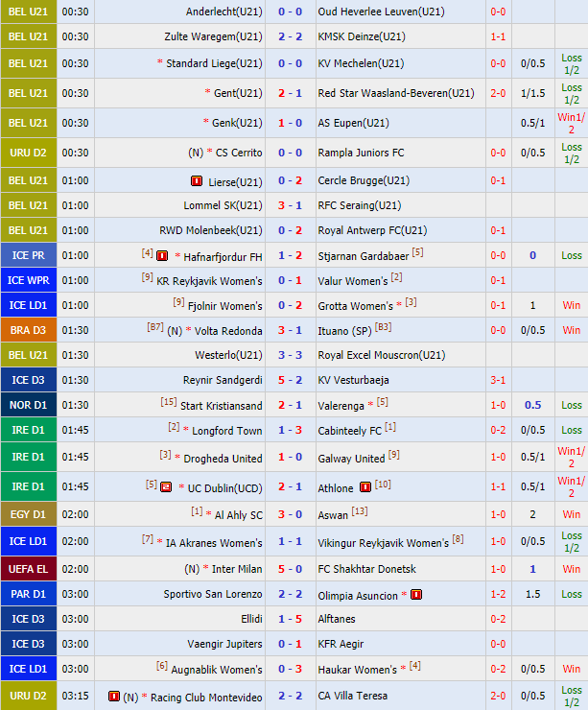This screenshot has height=710, width=588.
Task: Click the red card icon next to Hafnarfjordur FH
Action: pos(162,256)
